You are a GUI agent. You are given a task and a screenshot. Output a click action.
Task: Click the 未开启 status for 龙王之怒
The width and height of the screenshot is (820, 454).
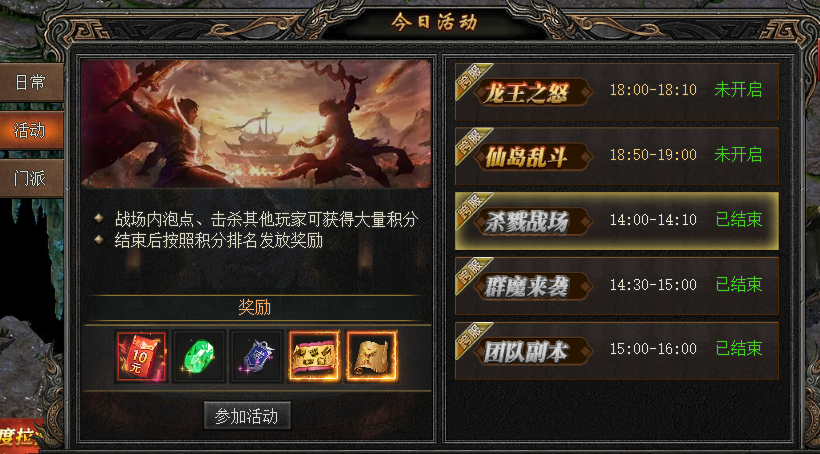738,90
